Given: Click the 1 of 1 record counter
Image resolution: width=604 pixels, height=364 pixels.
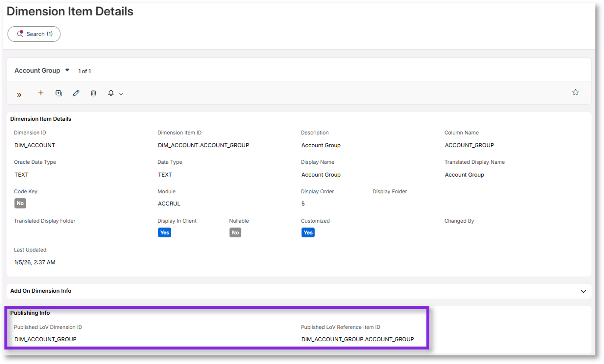Looking at the screenshot, I should [x=85, y=71].
